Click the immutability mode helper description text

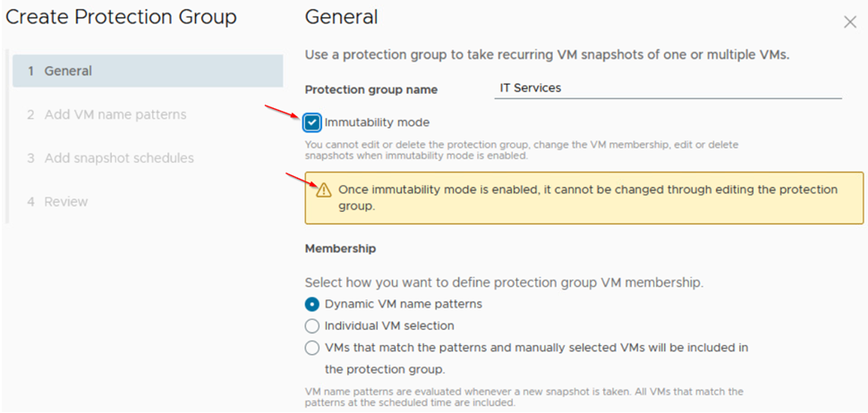pyautogui.click(x=522, y=150)
